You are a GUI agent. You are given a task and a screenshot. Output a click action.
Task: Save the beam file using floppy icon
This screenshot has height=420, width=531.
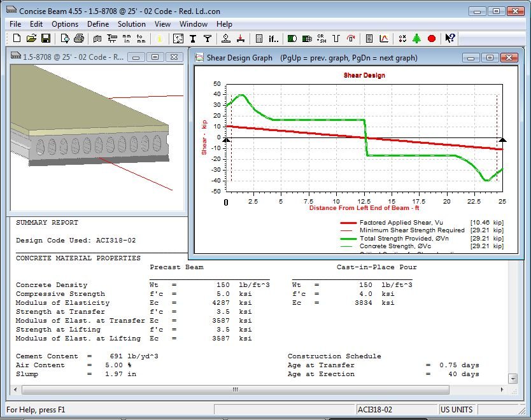point(46,38)
